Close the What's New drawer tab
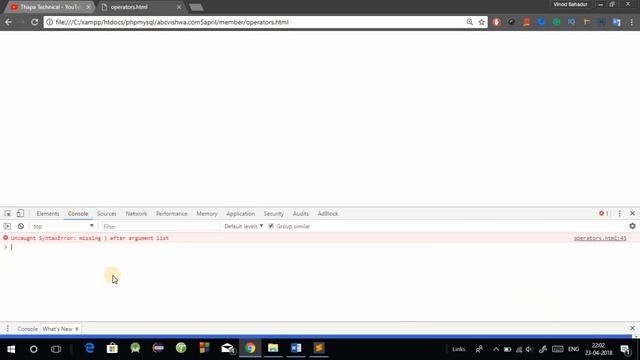This screenshot has height=360, width=640. [x=77, y=329]
